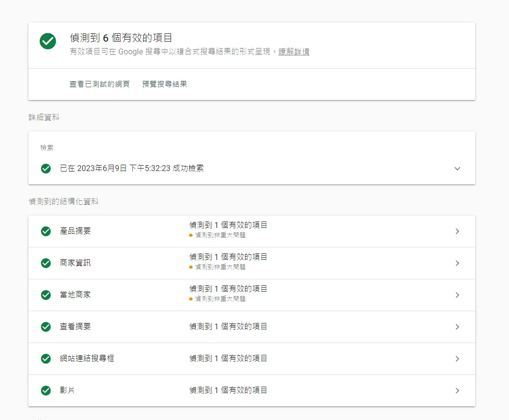Click 預覽搜尋結果 button
Screen dimensions: 509x420
click(x=165, y=84)
